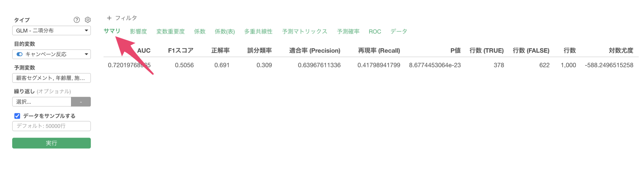Switch to the 変数重要度 tab

click(x=170, y=32)
